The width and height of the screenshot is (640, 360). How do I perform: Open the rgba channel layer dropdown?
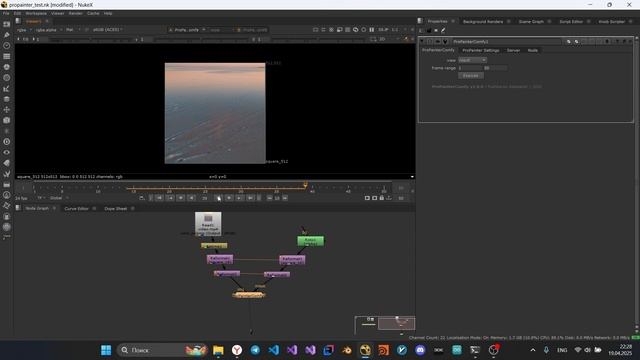tap(24, 30)
